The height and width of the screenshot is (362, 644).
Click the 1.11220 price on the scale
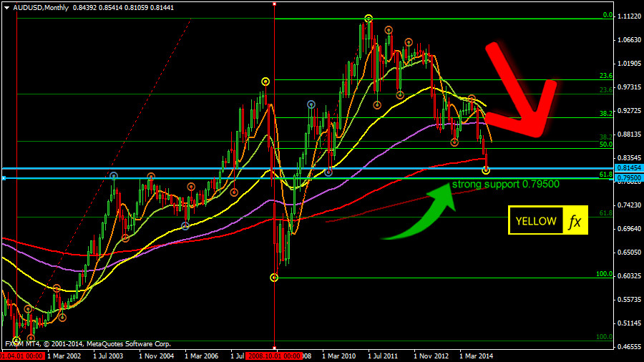[x=629, y=16]
